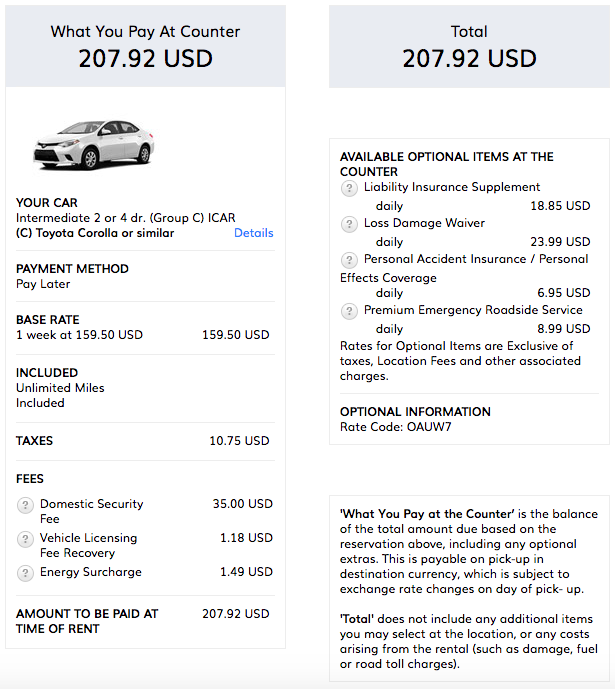The image size is (615, 689).
Task: Open help icon beside Energy Surcharge
Action: click(x=25, y=573)
